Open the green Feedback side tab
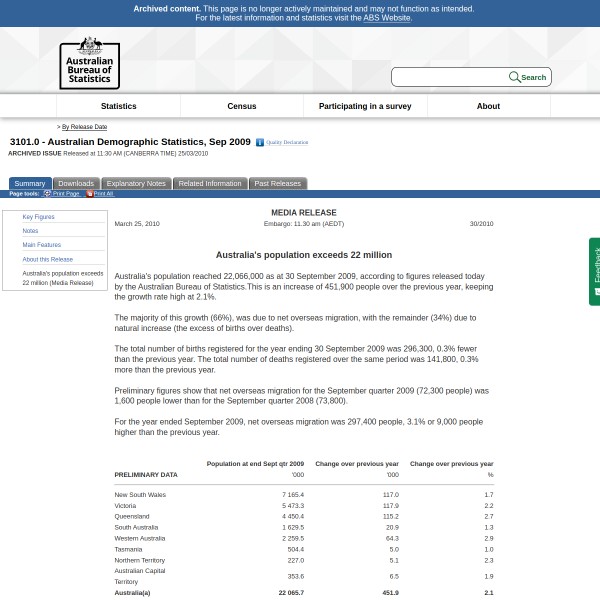Screen dimensions: 600x600 (595, 271)
